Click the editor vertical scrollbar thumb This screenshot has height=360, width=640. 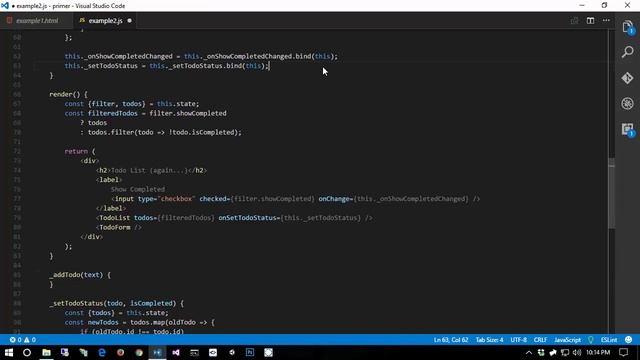[611, 193]
